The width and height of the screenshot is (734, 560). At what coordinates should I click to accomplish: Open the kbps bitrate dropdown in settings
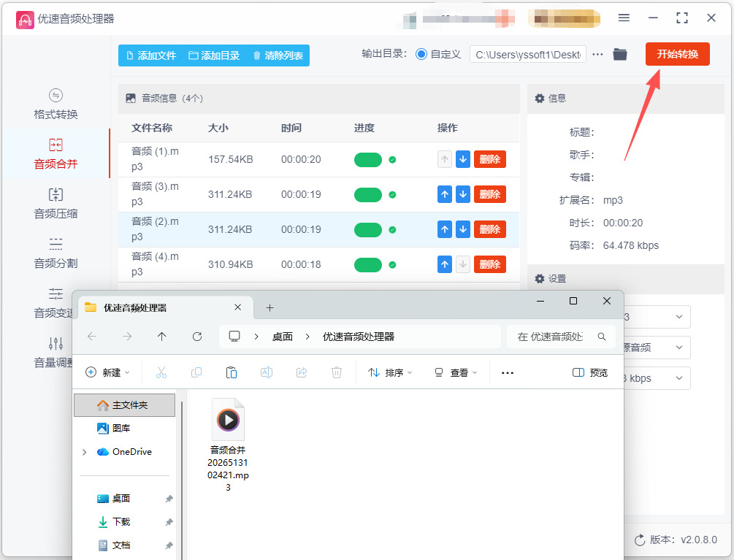click(x=657, y=378)
